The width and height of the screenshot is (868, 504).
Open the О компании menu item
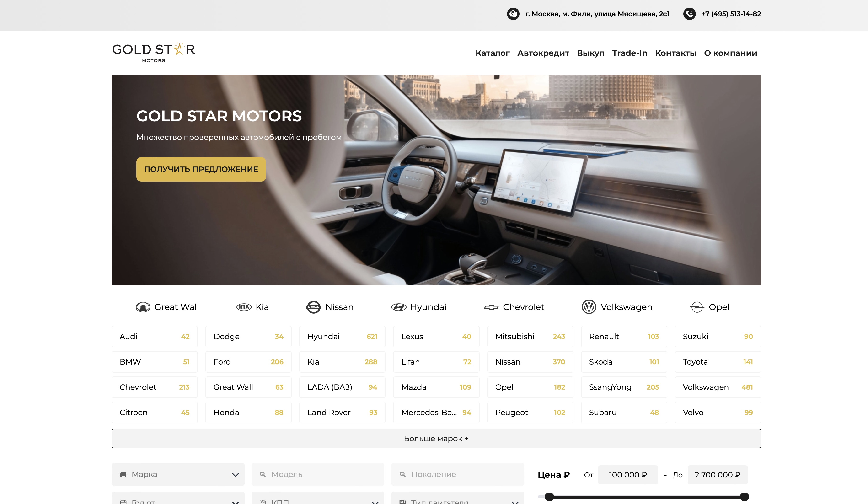pyautogui.click(x=730, y=53)
